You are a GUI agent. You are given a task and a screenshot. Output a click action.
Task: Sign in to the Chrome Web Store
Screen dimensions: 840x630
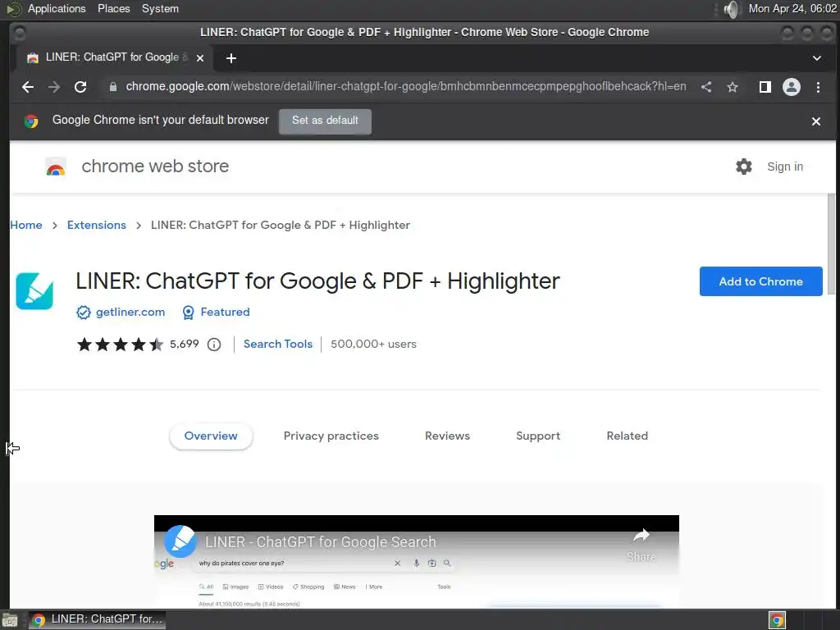point(785,167)
